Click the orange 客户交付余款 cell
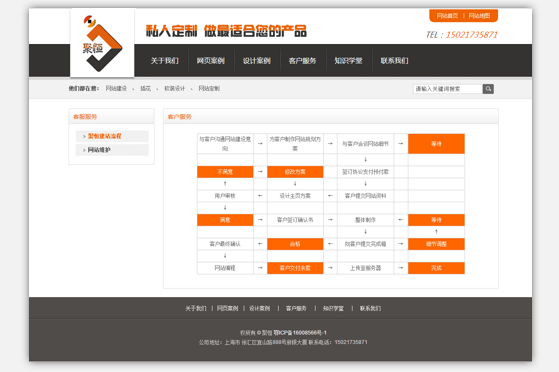Screen dimensions: 559x372 pyautogui.click(x=295, y=268)
